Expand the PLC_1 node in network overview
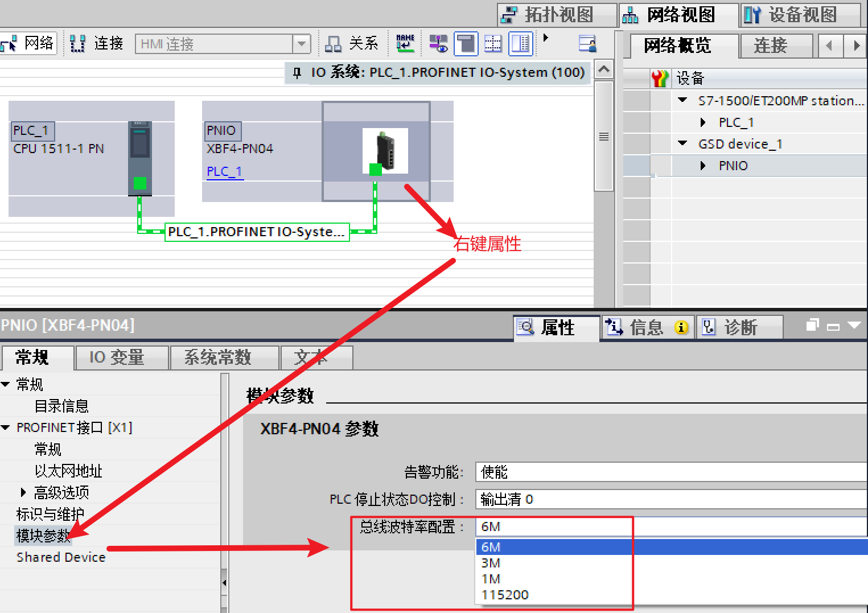Screen dimensions: 868x613 [703, 122]
